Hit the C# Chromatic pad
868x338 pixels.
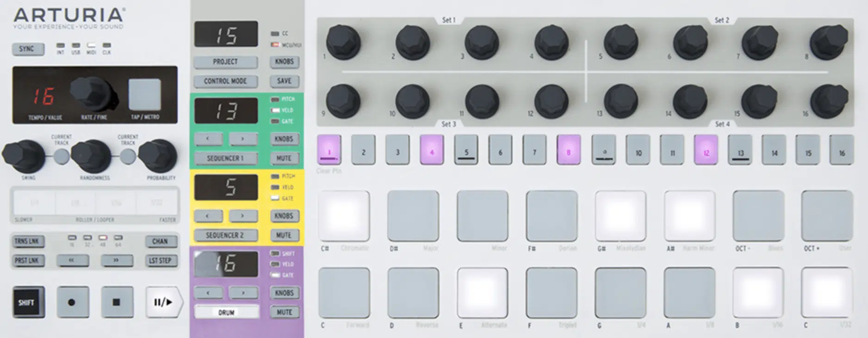coord(344,216)
